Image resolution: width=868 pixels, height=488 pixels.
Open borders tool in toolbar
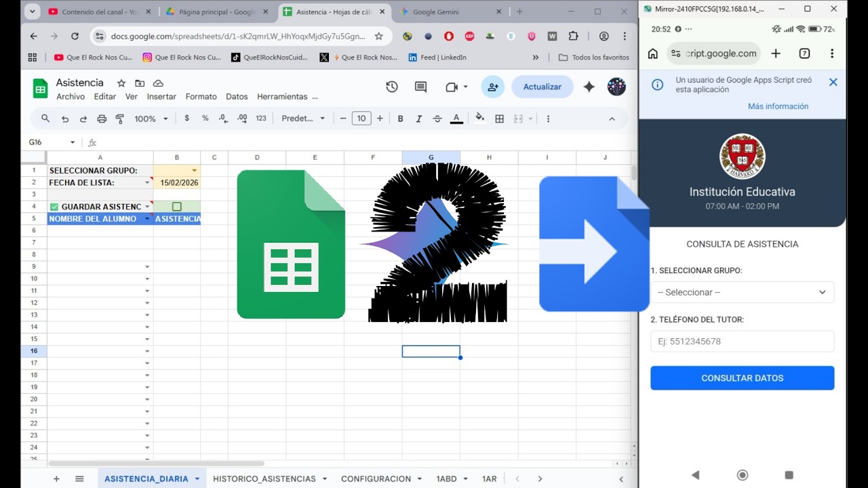500,119
